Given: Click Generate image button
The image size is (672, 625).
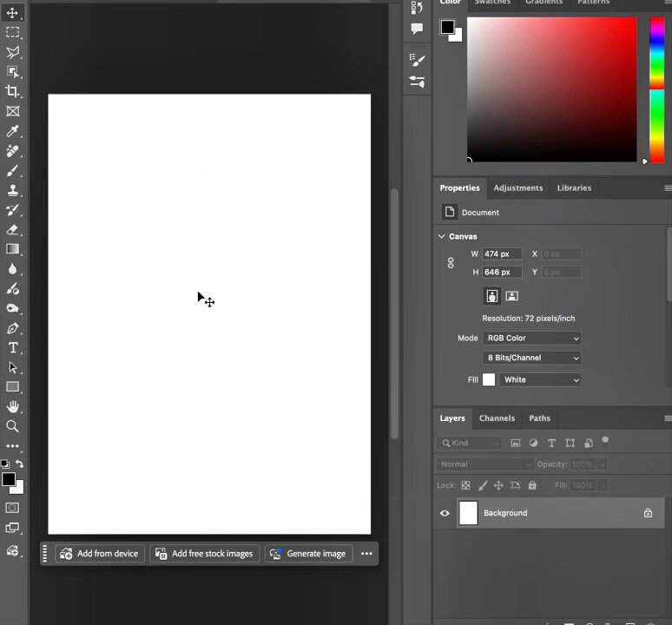Looking at the screenshot, I should click(308, 554).
